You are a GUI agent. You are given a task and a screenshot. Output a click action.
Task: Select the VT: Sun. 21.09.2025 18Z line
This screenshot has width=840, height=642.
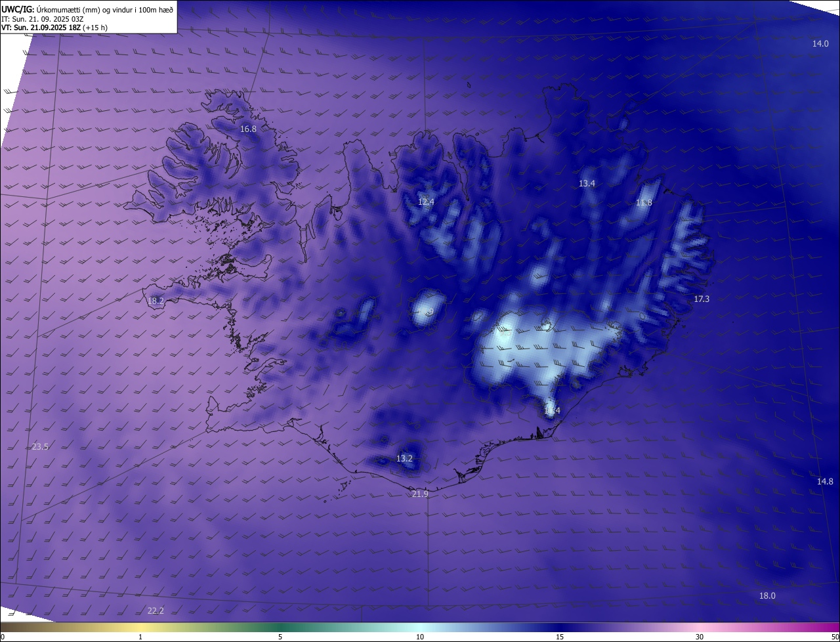pos(54,28)
